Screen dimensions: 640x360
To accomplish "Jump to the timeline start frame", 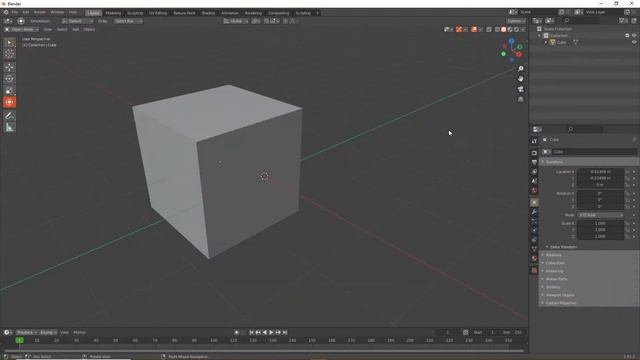I will (251, 332).
